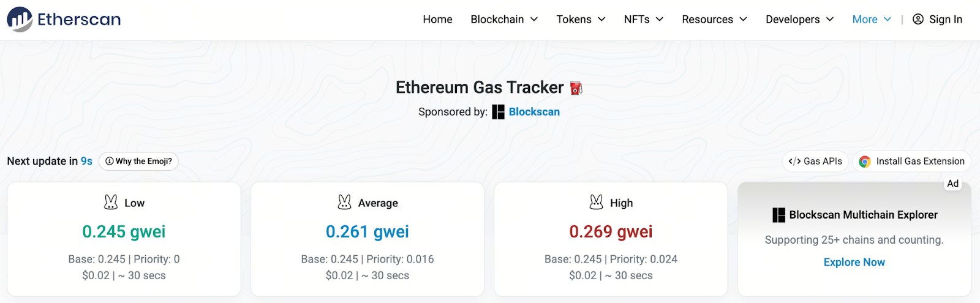The width and height of the screenshot is (980, 303).
Task: Click the Blockscan sponsor logo icon
Action: point(498,112)
